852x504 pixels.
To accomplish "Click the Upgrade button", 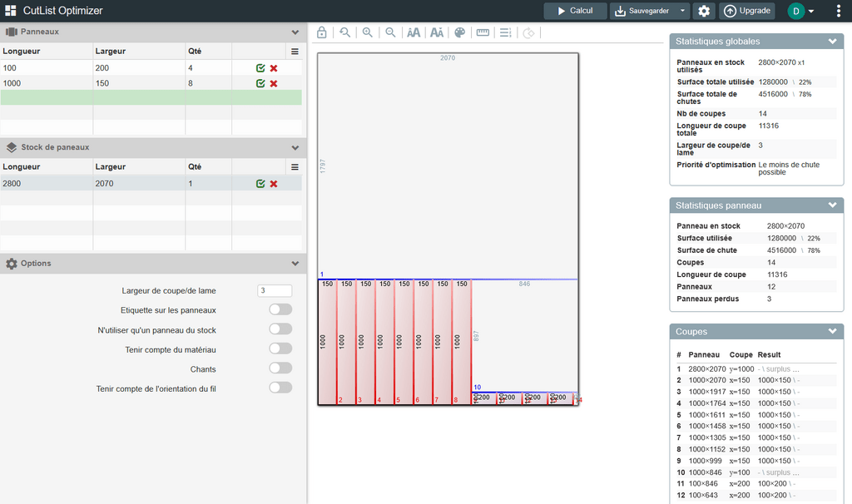I will tap(746, 11).
